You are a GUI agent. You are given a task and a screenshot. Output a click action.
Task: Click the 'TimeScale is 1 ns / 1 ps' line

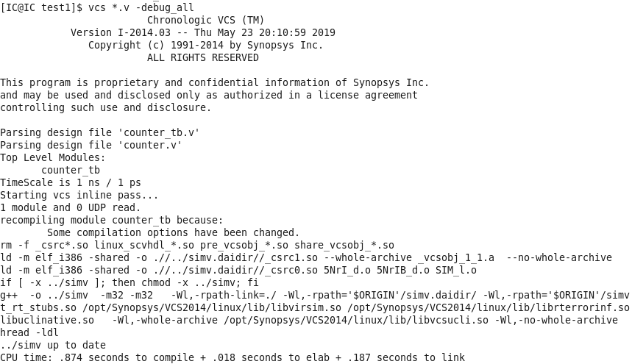(70, 182)
